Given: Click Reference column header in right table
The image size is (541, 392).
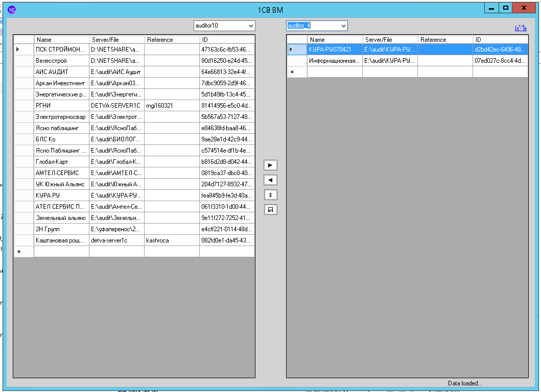Looking at the screenshot, I should click(x=444, y=39).
